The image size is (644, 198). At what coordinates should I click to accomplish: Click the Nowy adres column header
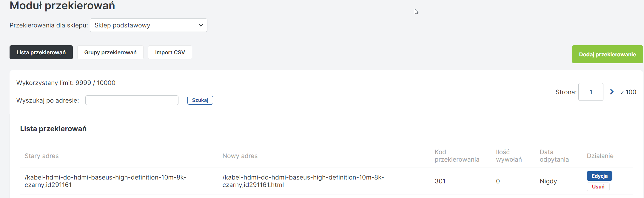240,156
